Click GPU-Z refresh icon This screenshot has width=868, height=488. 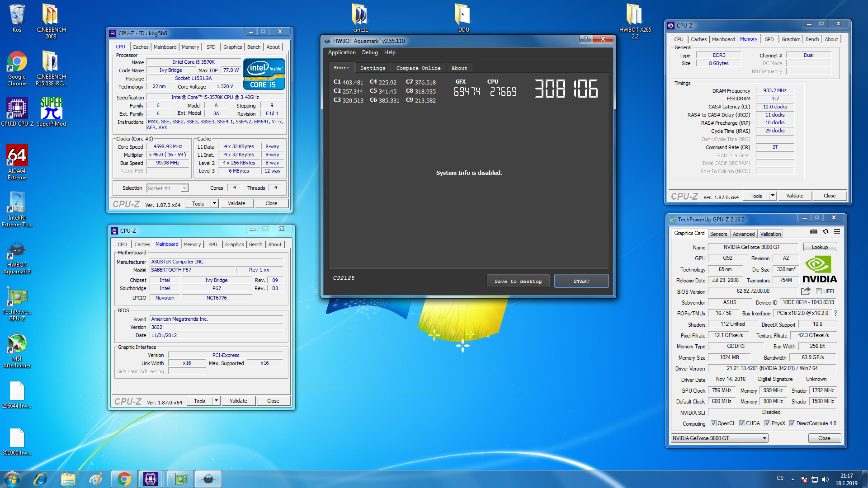tap(826, 231)
